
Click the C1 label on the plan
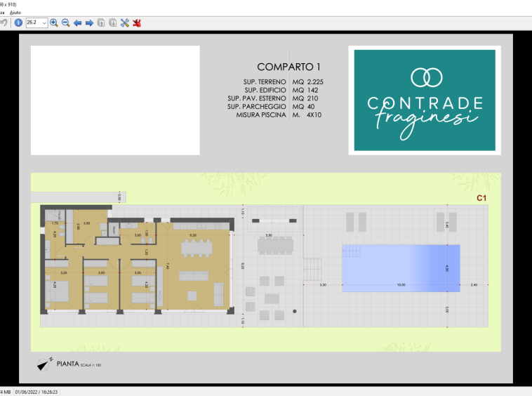tap(481, 198)
